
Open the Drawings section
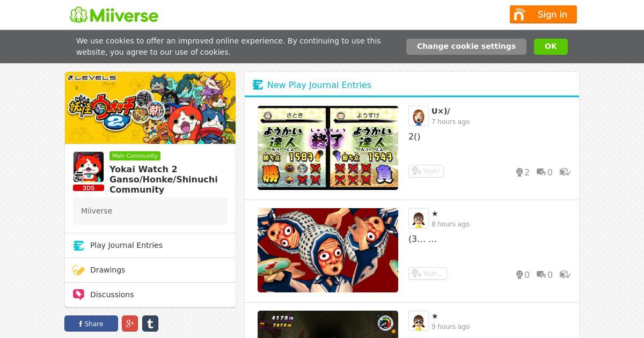tap(150, 270)
